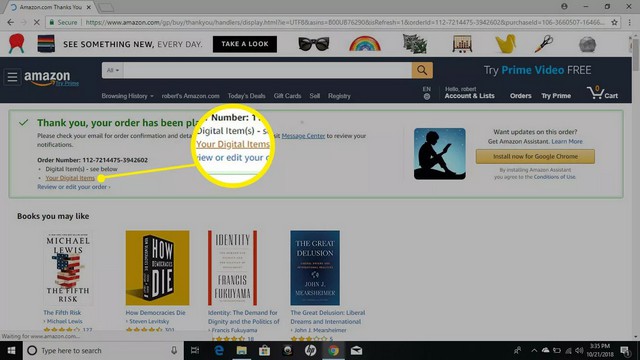Screen dimensions: 640x360
Task: Go back in browser history
Action: click(11, 22)
